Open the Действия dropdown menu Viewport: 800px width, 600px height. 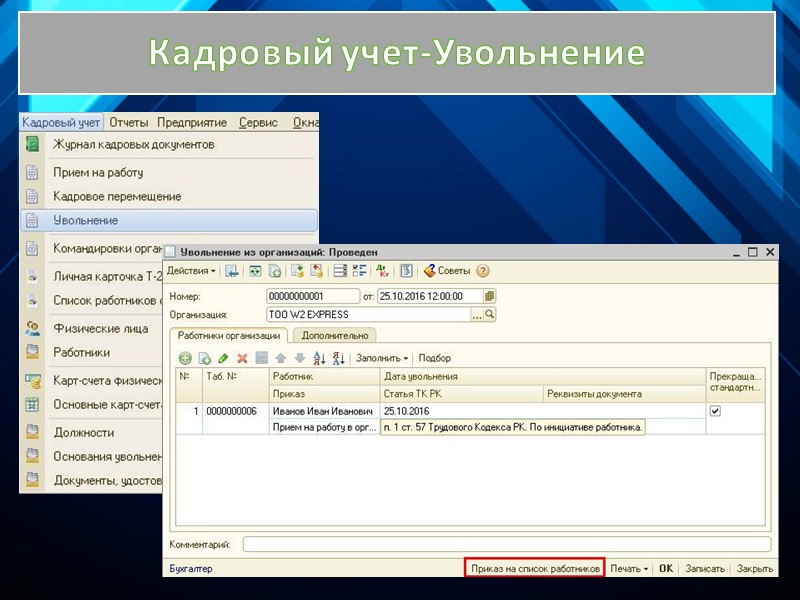coord(191,271)
